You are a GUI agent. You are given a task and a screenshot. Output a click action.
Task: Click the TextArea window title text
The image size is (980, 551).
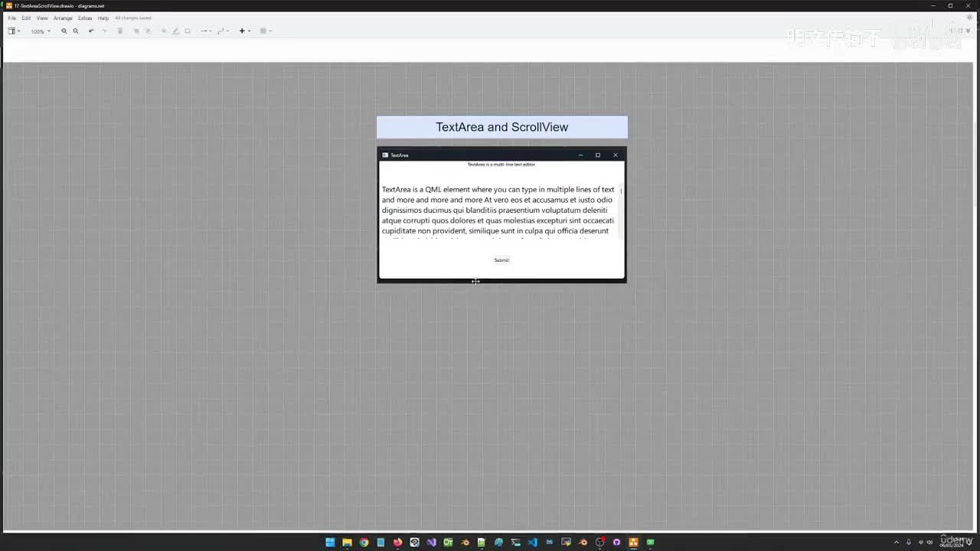click(x=400, y=155)
